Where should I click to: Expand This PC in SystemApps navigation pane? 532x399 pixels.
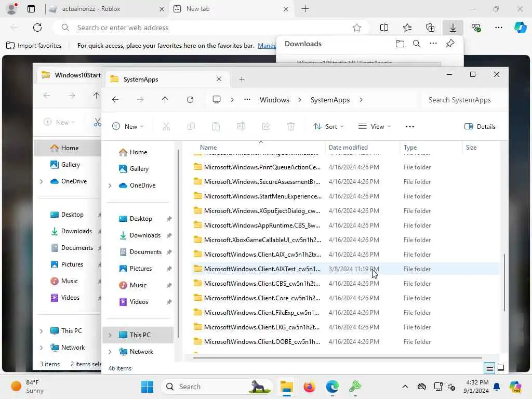[110, 335]
